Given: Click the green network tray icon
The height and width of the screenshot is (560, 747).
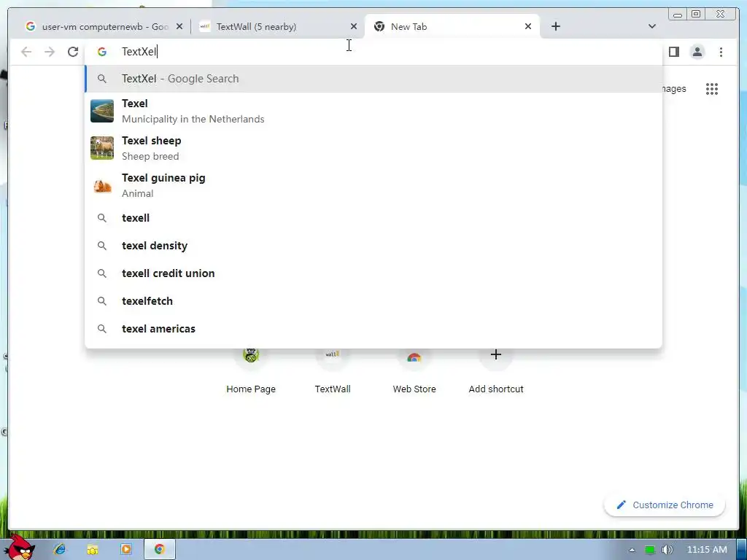Looking at the screenshot, I should (x=649, y=550).
